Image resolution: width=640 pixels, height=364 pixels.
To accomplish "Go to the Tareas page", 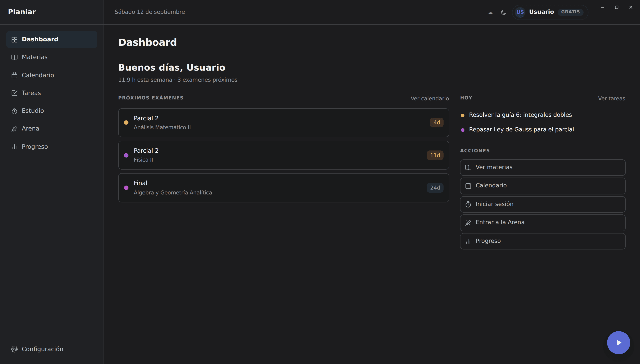I will [x=52, y=93].
